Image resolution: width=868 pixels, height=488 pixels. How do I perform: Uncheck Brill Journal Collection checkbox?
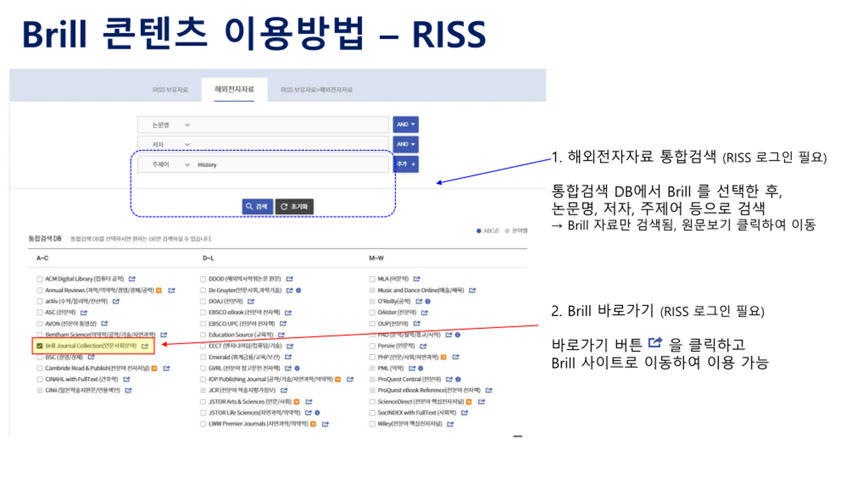(x=40, y=346)
